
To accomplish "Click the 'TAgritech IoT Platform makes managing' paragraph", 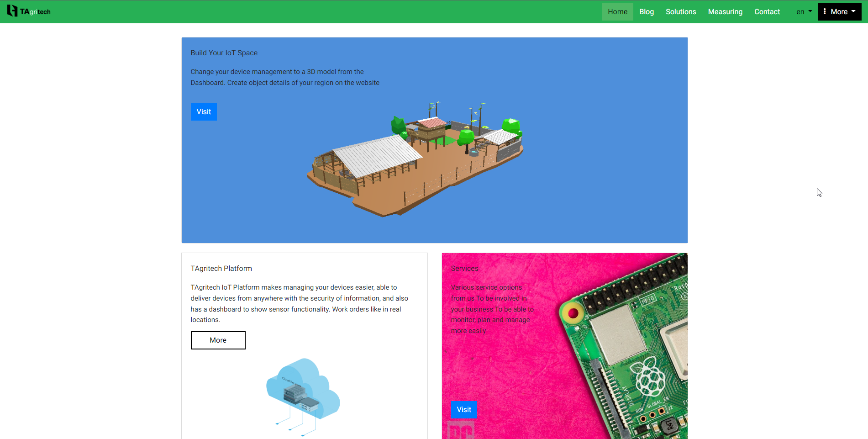I will point(300,304).
